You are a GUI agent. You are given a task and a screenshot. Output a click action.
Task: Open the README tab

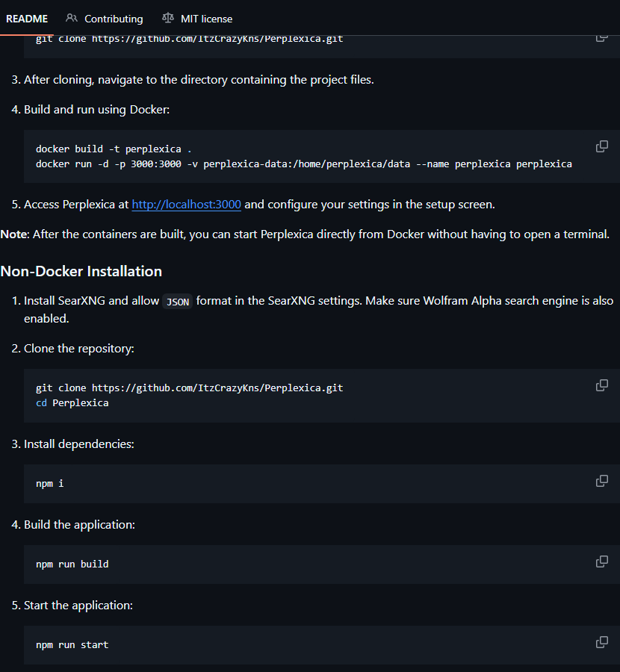click(27, 19)
